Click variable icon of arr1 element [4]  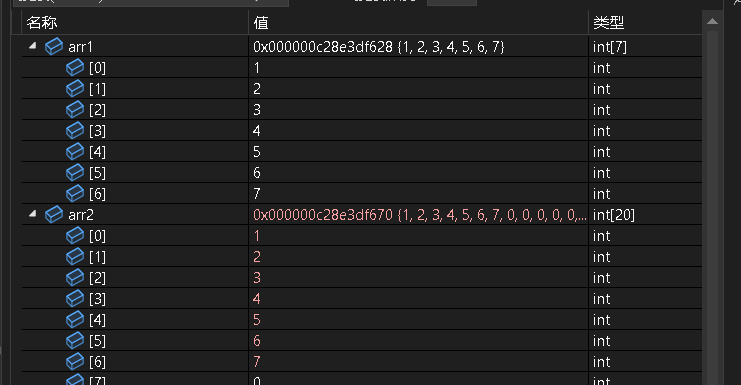(x=75, y=152)
